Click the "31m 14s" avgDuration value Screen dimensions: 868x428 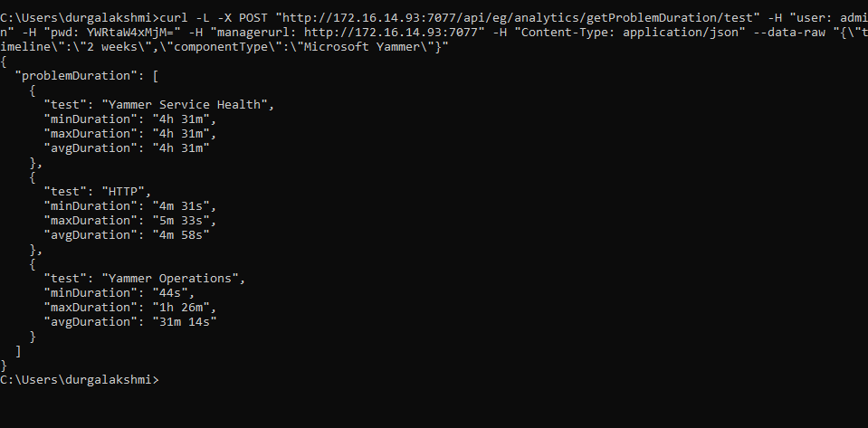[x=185, y=321]
